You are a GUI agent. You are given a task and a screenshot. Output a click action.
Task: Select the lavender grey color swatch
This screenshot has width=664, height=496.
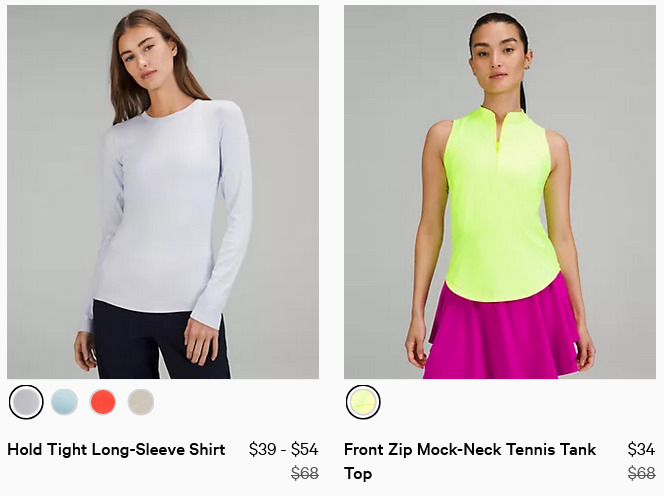pyautogui.click(x=26, y=402)
